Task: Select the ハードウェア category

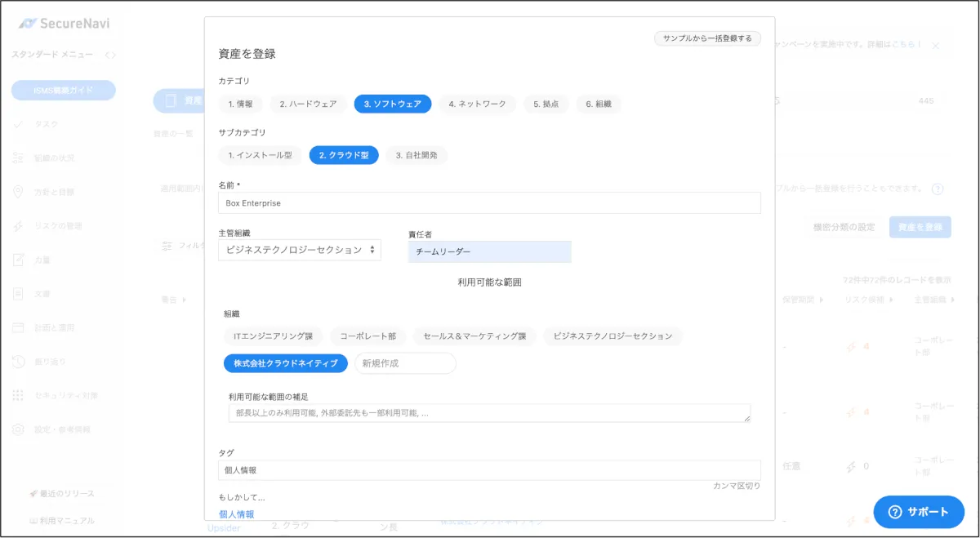Action: click(x=308, y=104)
